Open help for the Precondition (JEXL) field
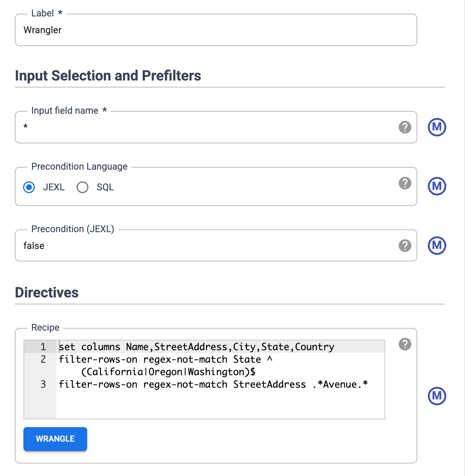The image size is (465, 476). pos(405,245)
